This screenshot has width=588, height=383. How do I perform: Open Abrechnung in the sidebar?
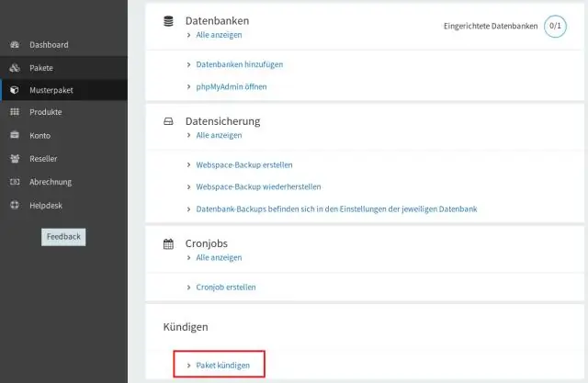pos(63,182)
